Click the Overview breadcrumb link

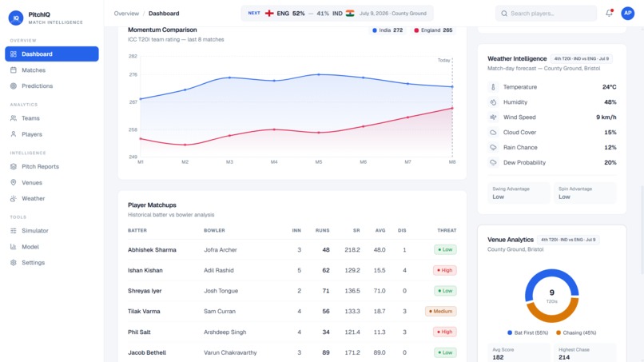[x=126, y=14]
